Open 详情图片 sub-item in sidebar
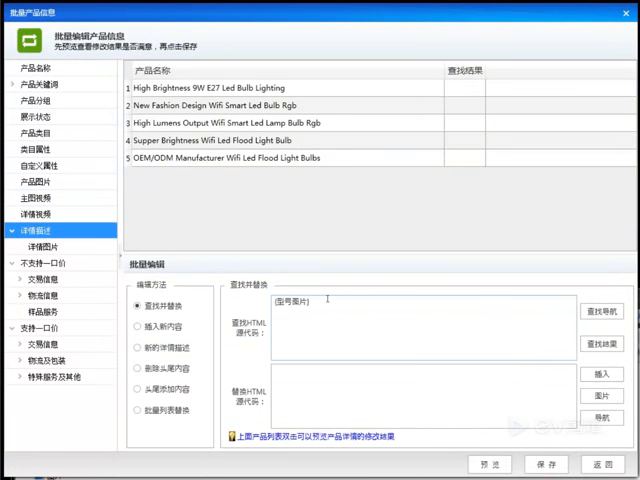The width and height of the screenshot is (640, 480). [43, 247]
